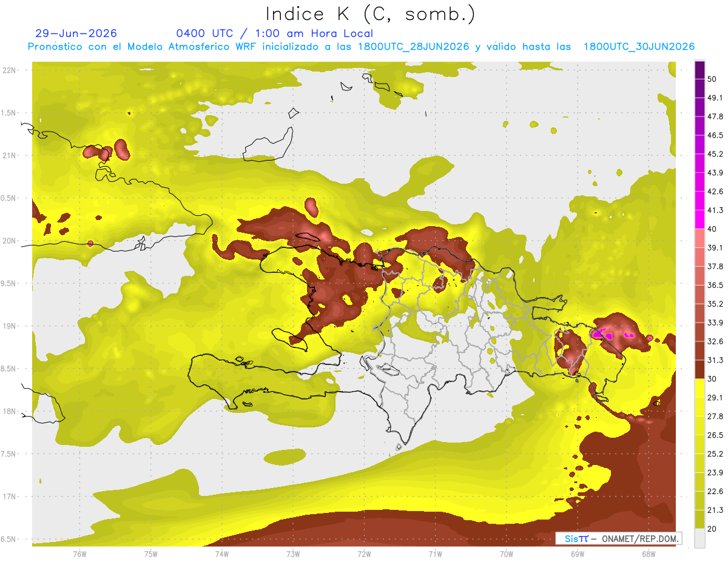Screen dimensions: 728x562
Task: Click the '32.6' color scale value
Action: point(715,341)
